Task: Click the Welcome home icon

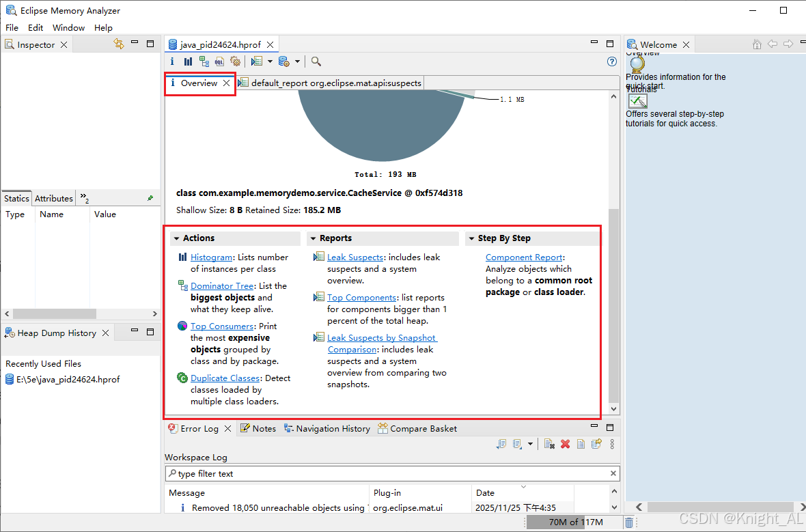Action: pos(757,44)
